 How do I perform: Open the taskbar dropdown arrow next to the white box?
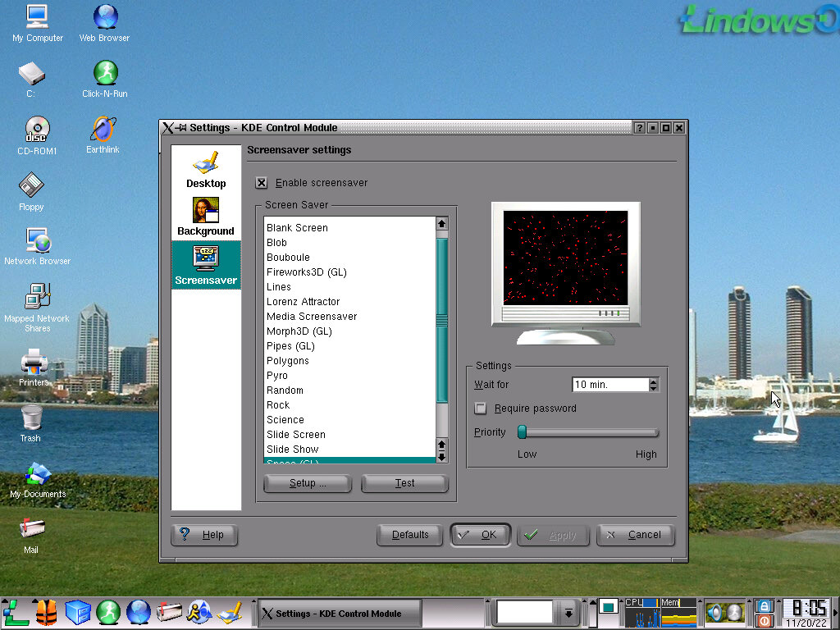tap(568, 612)
